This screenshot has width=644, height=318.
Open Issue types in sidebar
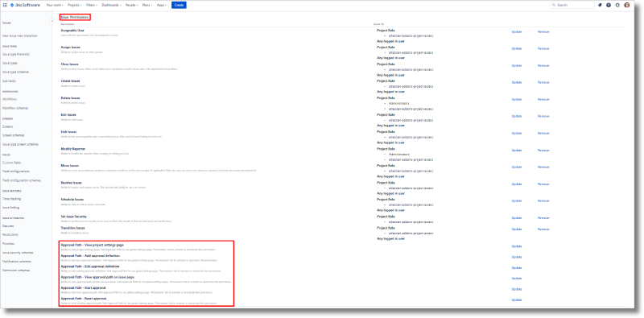point(10,64)
